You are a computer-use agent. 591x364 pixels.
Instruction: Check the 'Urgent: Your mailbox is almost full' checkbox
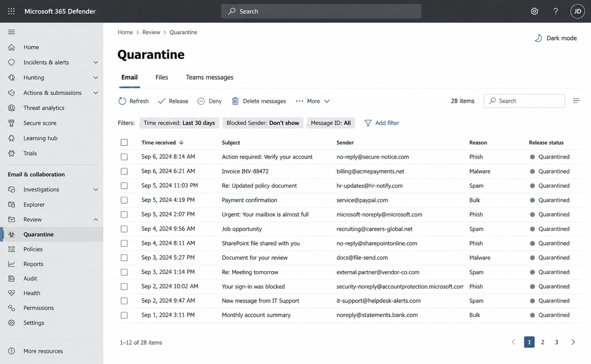click(x=124, y=215)
